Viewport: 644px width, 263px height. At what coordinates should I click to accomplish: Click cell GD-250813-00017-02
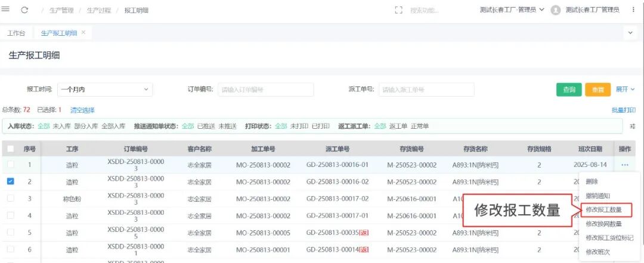coord(337,199)
